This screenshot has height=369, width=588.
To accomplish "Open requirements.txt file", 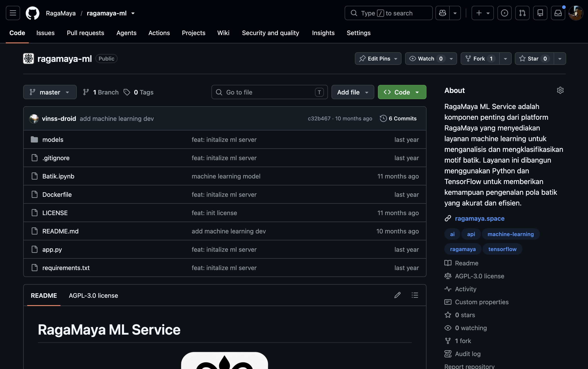I will click(x=66, y=268).
